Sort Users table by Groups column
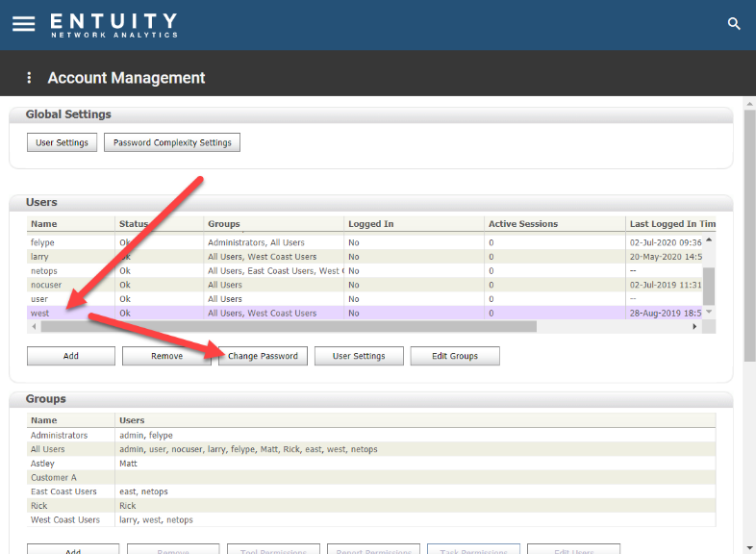The width and height of the screenshot is (756, 554). pos(273,224)
